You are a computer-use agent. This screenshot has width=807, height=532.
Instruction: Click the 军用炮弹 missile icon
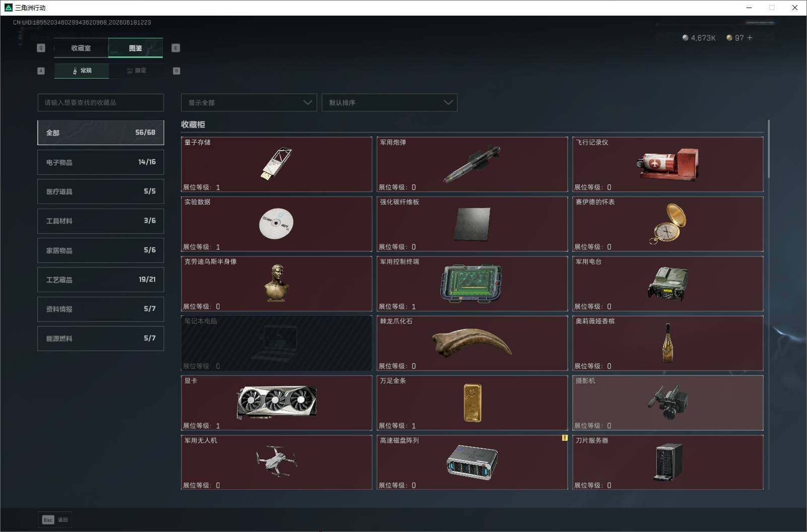click(x=472, y=164)
